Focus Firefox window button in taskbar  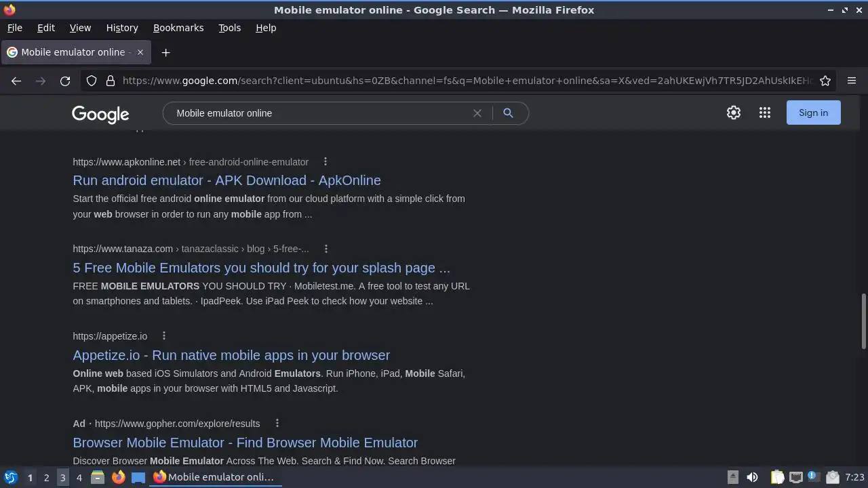216,477
